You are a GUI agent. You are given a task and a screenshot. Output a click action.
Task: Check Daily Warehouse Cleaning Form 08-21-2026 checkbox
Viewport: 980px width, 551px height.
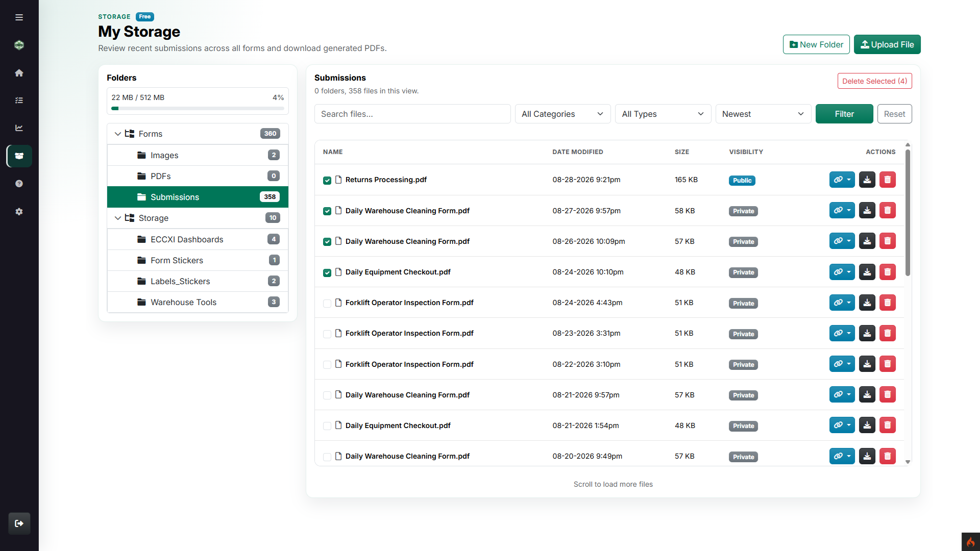point(327,395)
